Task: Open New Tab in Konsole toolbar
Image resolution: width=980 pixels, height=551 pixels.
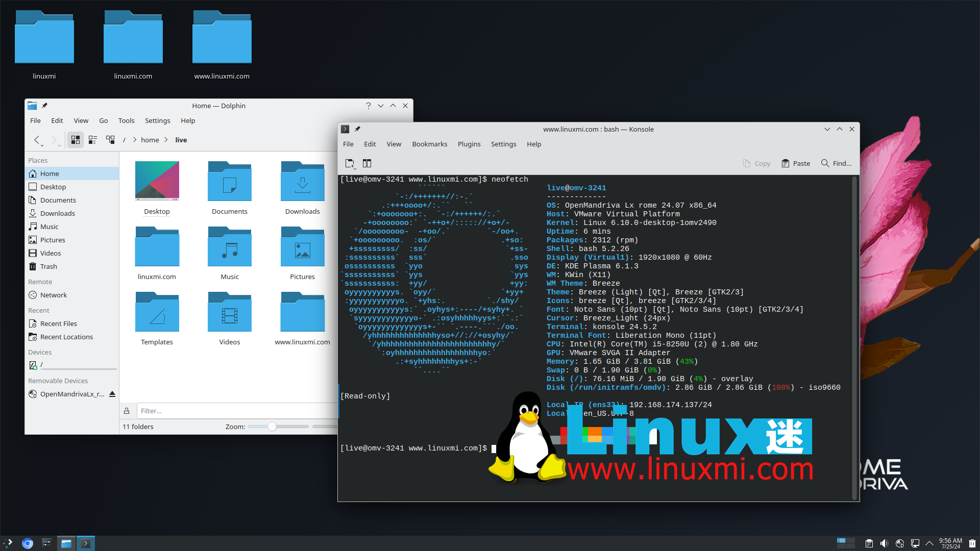Action: click(350, 163)
